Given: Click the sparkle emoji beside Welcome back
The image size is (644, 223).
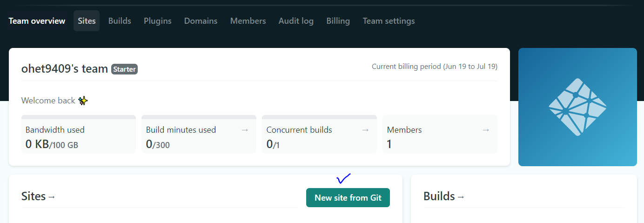Looking at the screenshot, I should [83, 101].
